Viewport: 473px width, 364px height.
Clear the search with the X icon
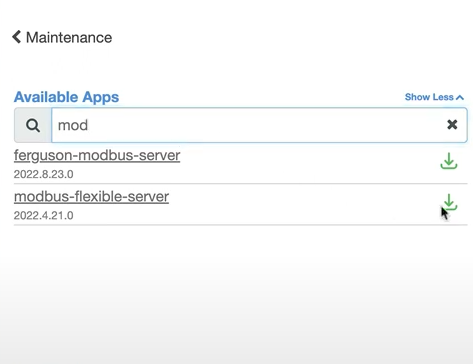[452, 125]
